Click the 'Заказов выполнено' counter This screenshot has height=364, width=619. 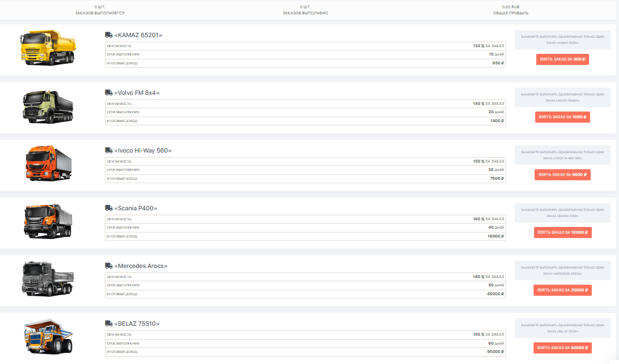pyautogui.click(x=305, y=10)
